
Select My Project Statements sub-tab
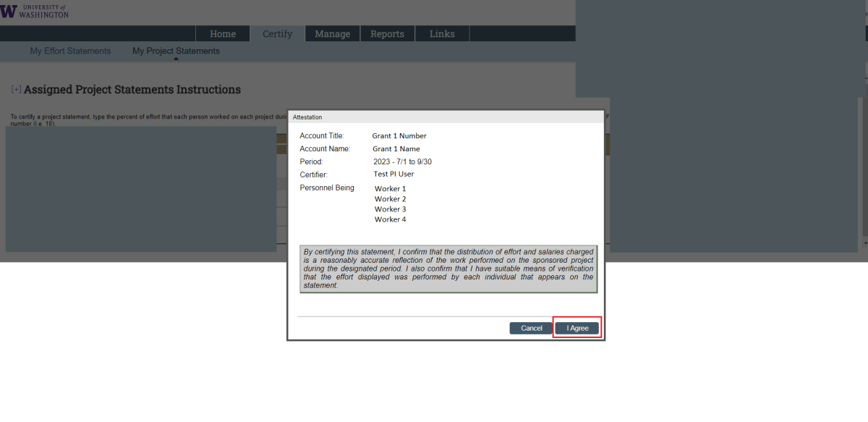(176, 51)
